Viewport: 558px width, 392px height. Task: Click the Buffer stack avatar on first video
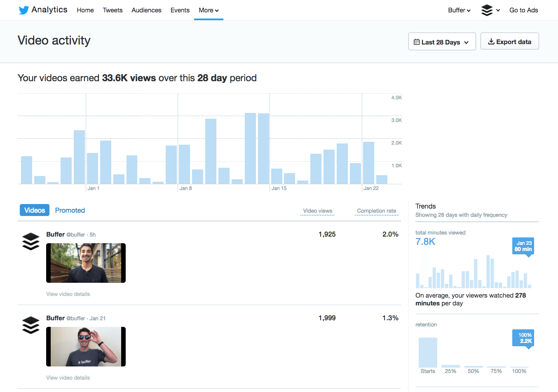pyautogui.click(x=30, y=242)
